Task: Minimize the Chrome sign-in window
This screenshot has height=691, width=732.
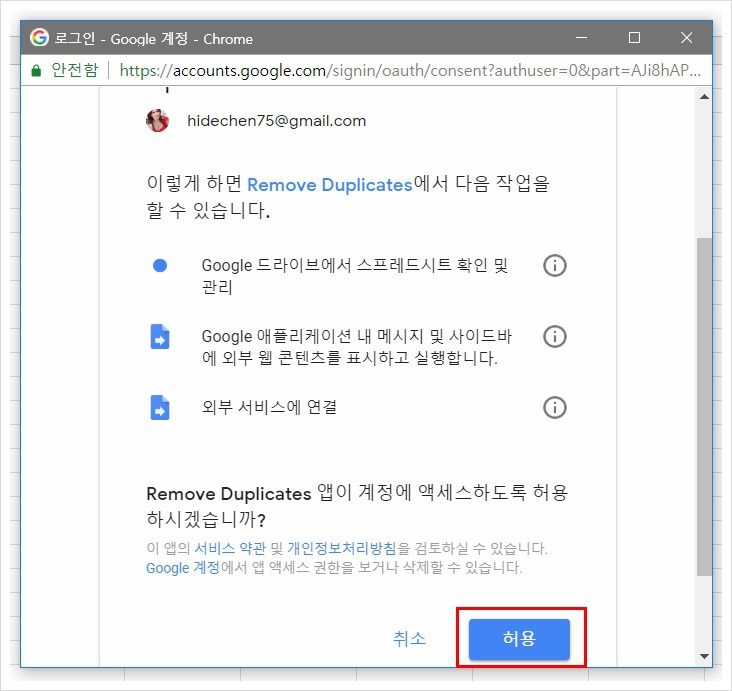Action: 581,37
